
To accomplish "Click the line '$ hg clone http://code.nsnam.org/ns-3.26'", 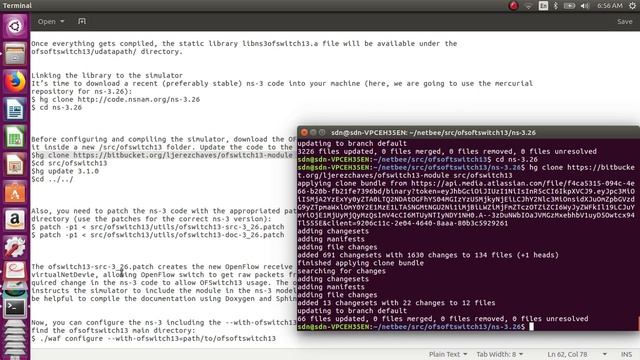I will [116, 99].
